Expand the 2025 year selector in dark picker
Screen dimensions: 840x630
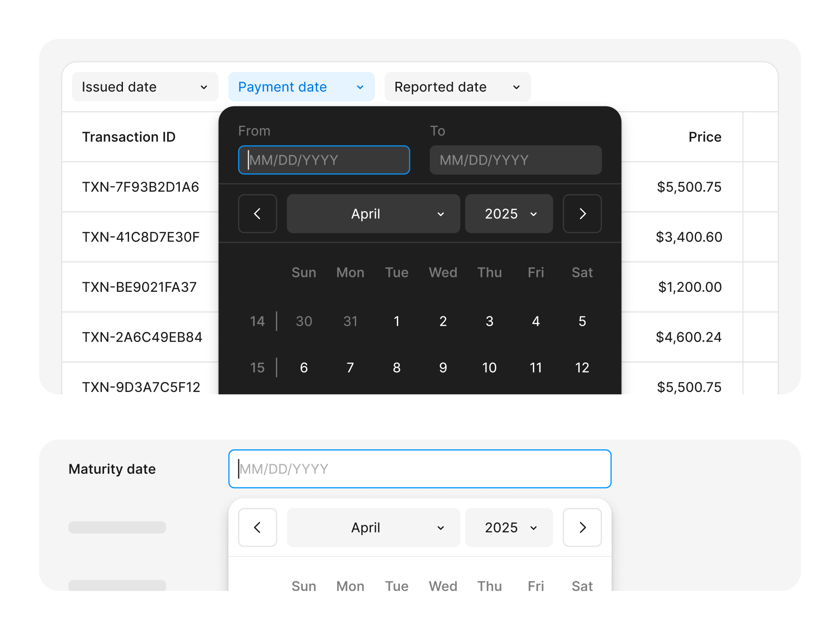509,213
